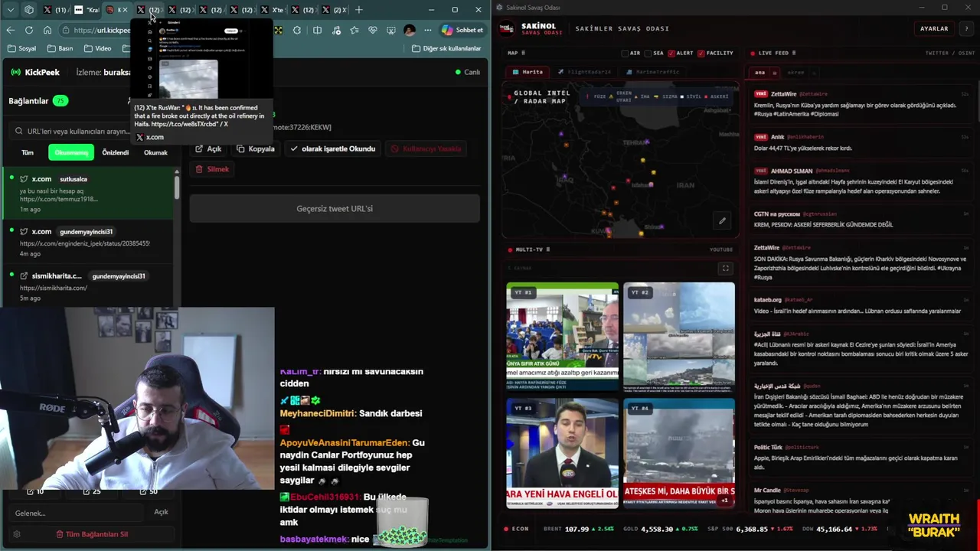Screen dimensions: 980x551
Task: Select the Önizlendi filter
Action: click(116, 152)
